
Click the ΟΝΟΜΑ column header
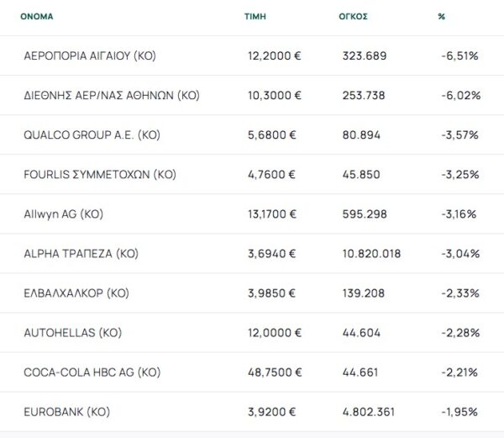point(36,16)
